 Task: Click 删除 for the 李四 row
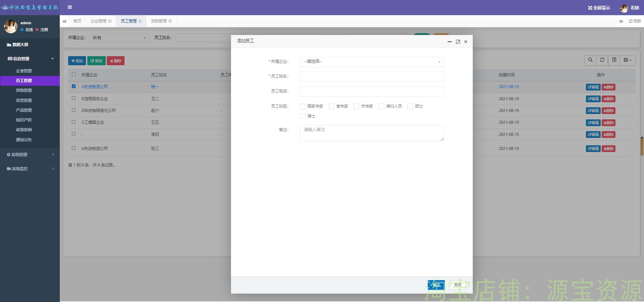click(608, 135)
